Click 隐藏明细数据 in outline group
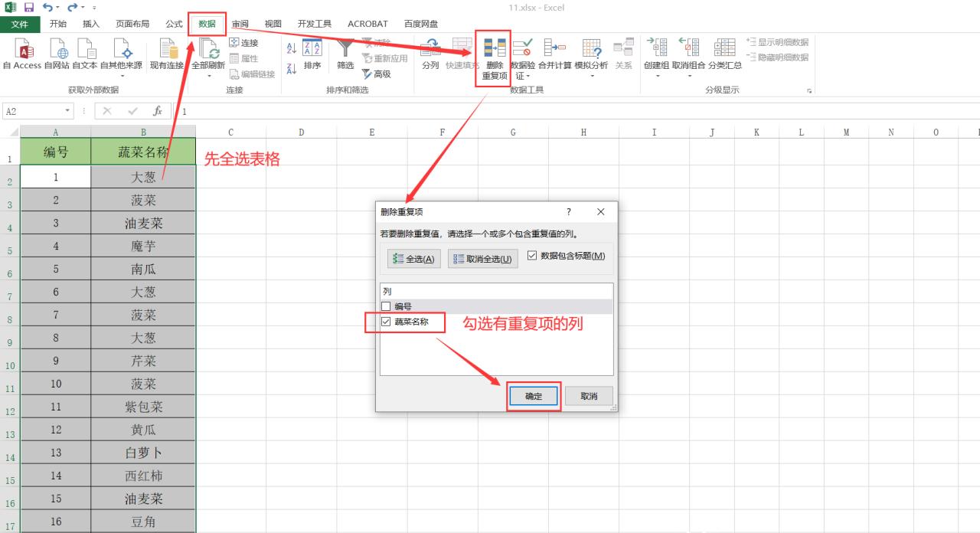 point(777,57)
